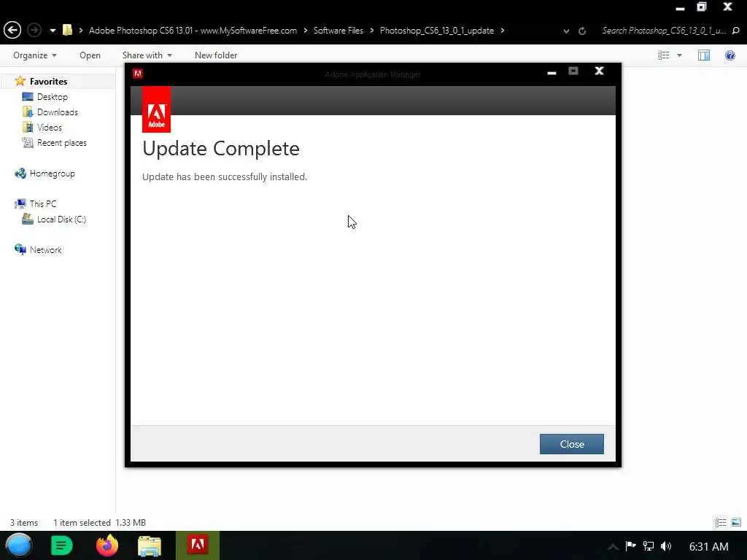Restore down the File Explorer window

point(701,7)
